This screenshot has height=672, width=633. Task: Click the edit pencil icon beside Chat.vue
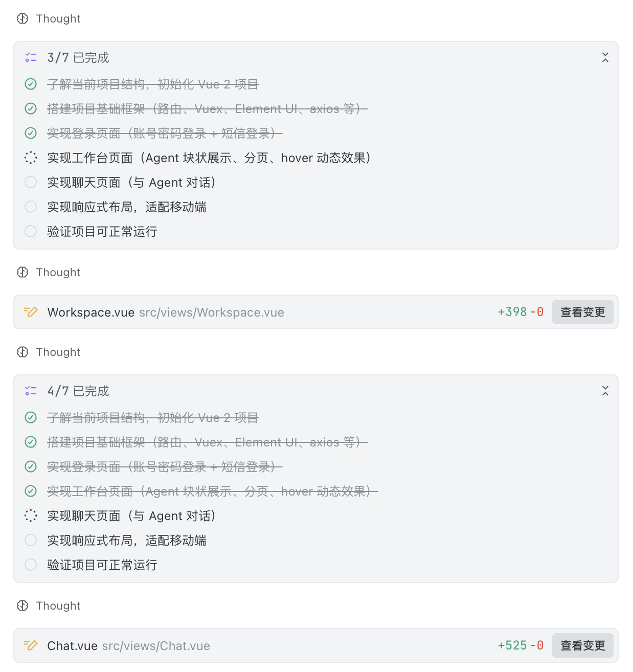31,645
